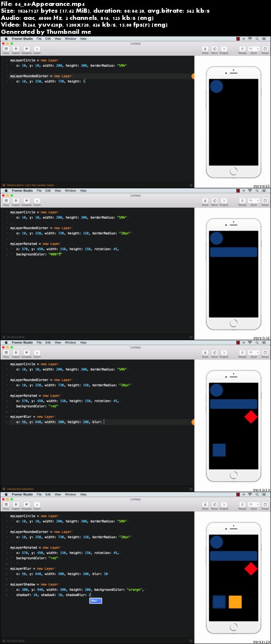Open Edit menu in the ReferenceError frame

point(48,39)
